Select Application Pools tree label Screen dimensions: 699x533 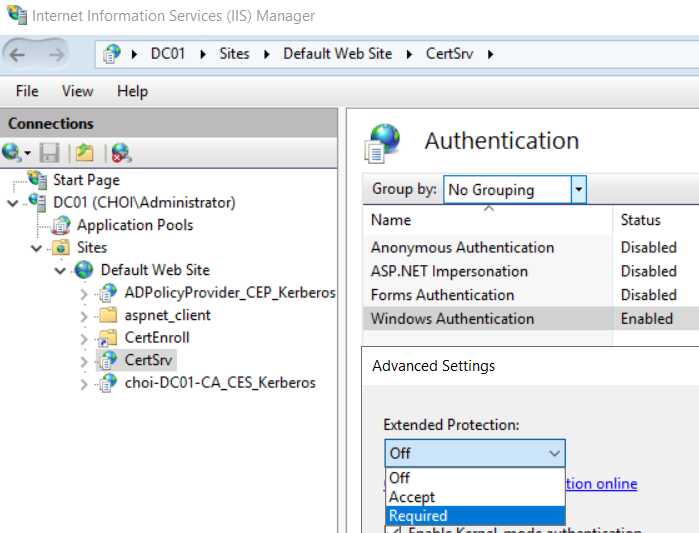(135, 225)
